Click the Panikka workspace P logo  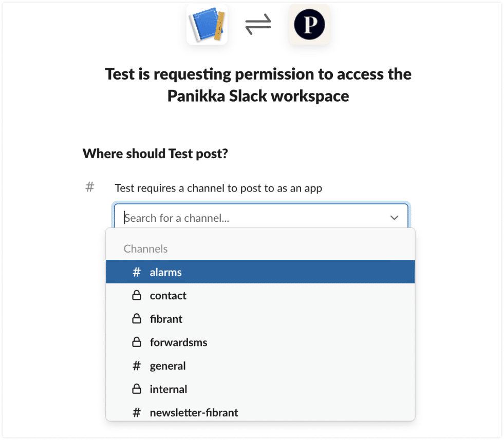309,24
